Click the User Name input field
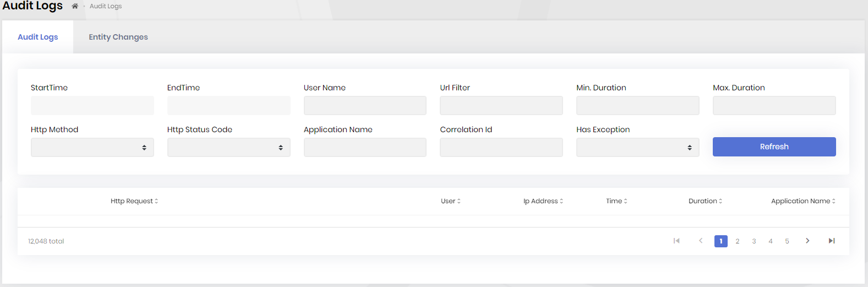This screenshot has width=868, height=287. [365, 106]
